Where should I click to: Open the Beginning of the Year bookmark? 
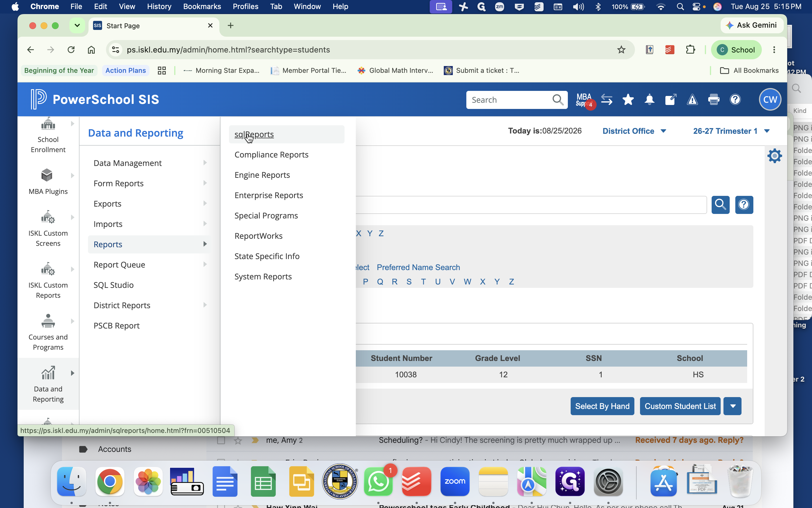tap(59, 70)
